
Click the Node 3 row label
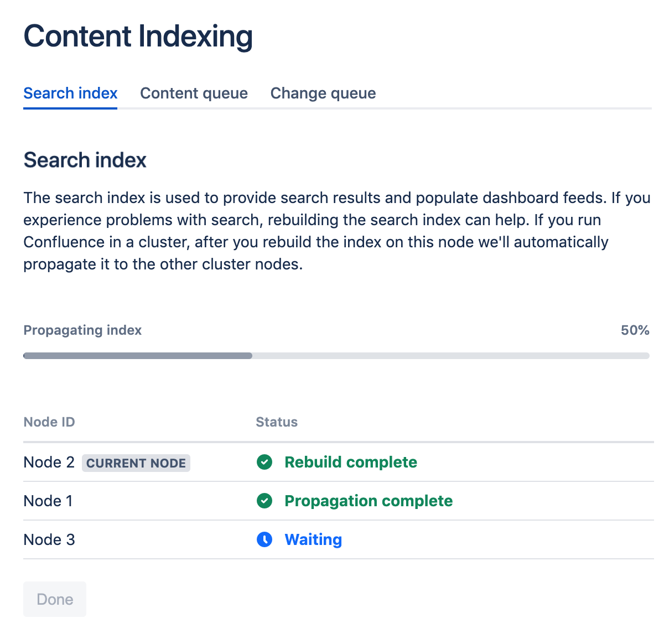49,539
